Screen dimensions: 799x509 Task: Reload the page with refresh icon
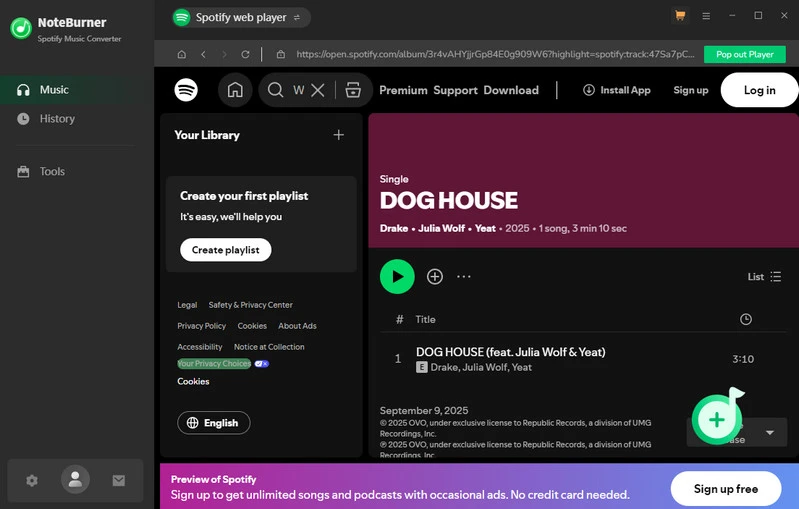pos(245,54)
